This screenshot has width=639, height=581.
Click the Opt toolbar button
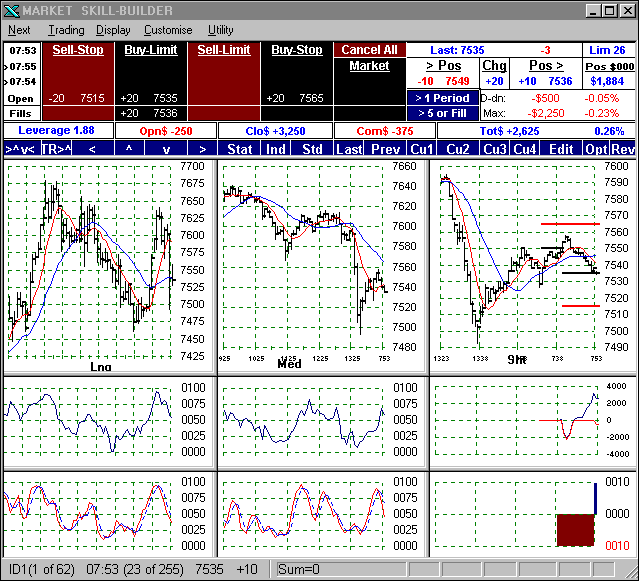tap(596, 149)
